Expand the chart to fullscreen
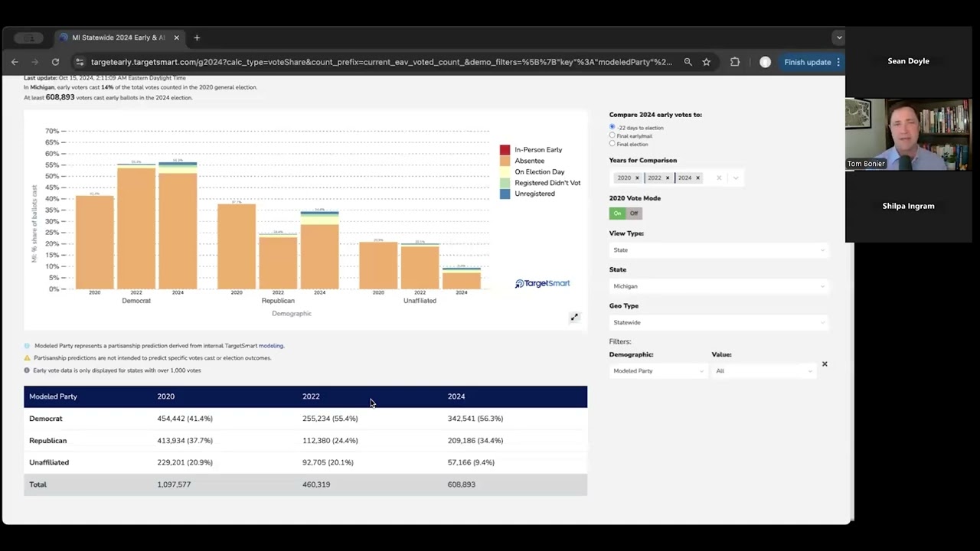 point(574,317)
